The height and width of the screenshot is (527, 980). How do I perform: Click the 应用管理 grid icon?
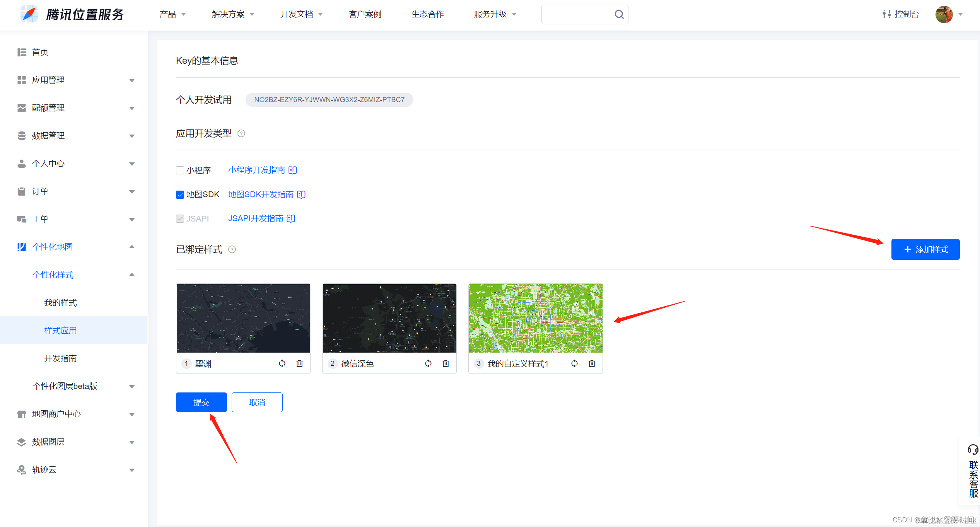click(x=22, y=80)
